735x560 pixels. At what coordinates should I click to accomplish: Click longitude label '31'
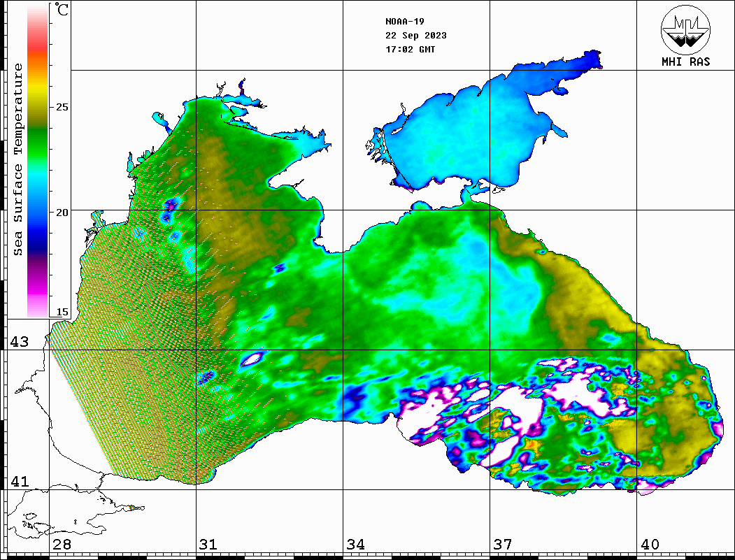(208, 544)
